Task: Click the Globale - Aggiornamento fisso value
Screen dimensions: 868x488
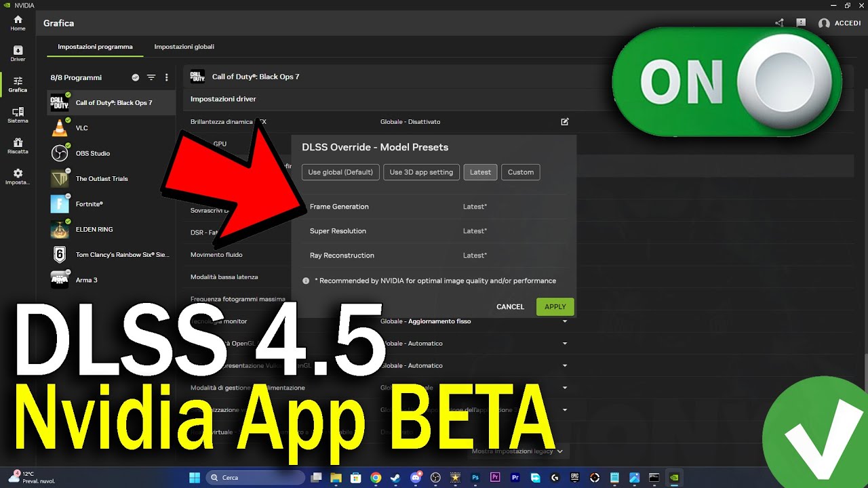Action: (x=425, y=321)
